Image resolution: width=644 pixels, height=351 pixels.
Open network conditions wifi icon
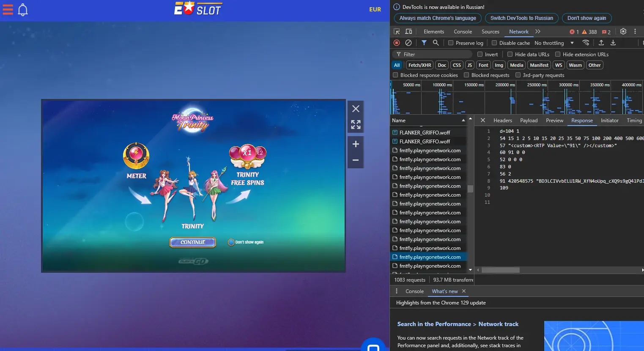coord(586,43)
